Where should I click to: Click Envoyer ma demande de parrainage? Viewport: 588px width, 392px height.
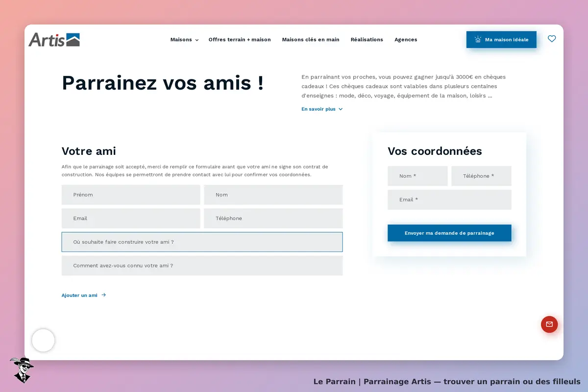point(449,233)
